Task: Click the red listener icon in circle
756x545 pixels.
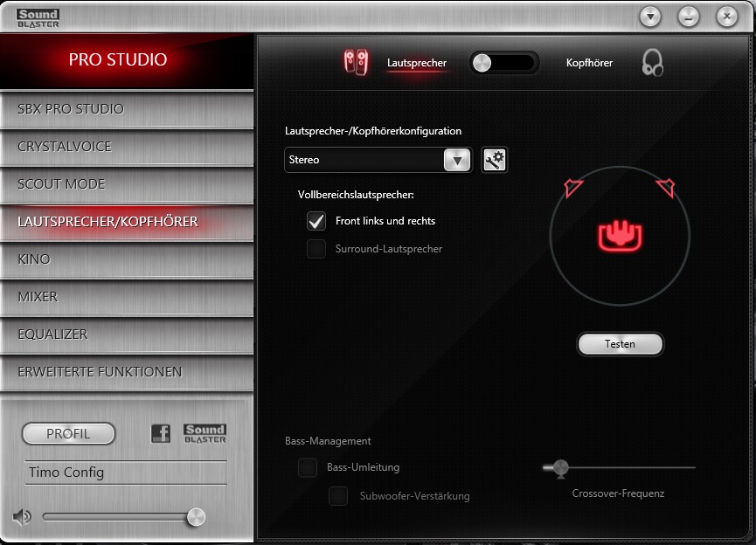Action: click(620, 236)
